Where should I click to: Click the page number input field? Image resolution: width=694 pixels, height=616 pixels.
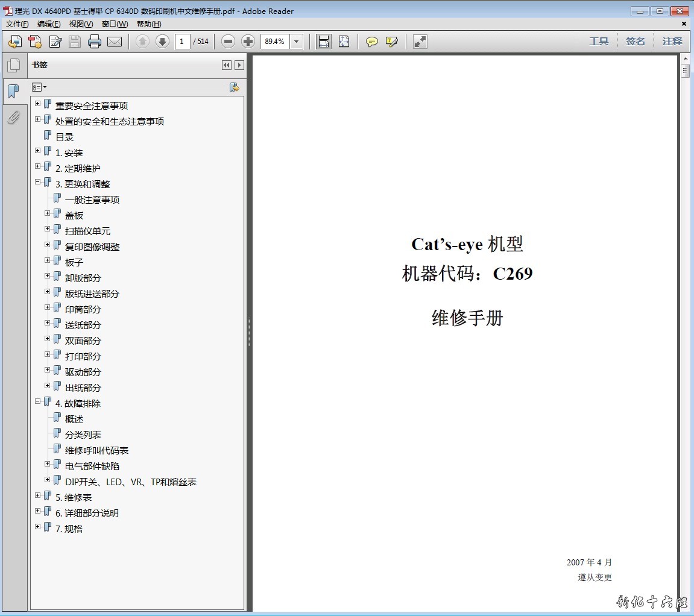click(x=182, y=42)
